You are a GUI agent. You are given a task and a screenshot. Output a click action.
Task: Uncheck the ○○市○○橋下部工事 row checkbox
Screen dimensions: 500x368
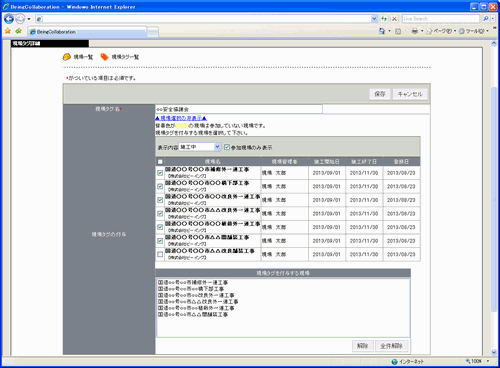160,186
